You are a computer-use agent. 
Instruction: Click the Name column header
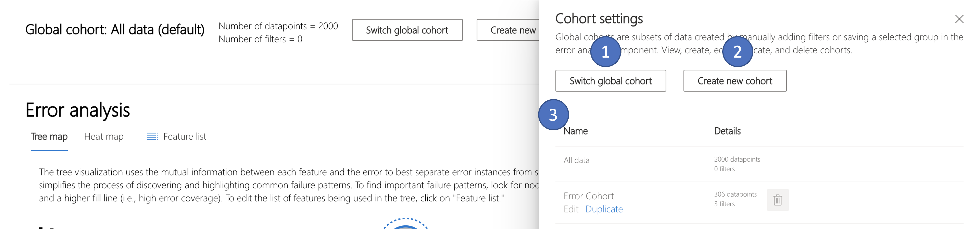[576, 131]
